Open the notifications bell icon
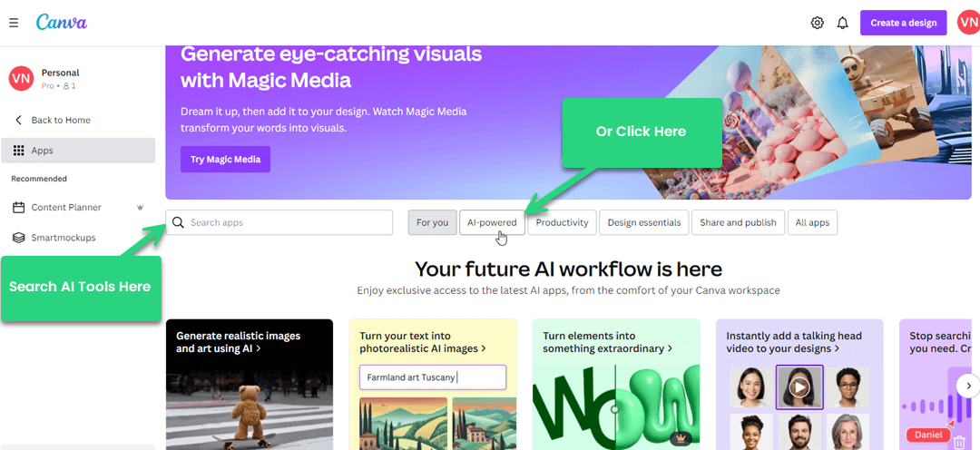The image size is (980, 450). (843, 23)
